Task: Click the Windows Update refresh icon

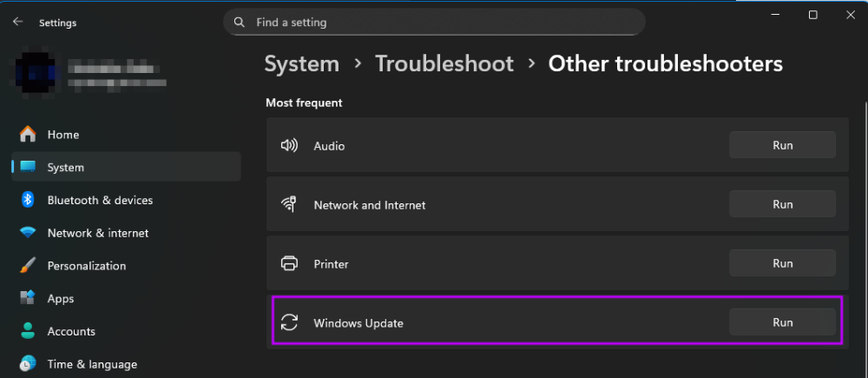Action: 289,322
